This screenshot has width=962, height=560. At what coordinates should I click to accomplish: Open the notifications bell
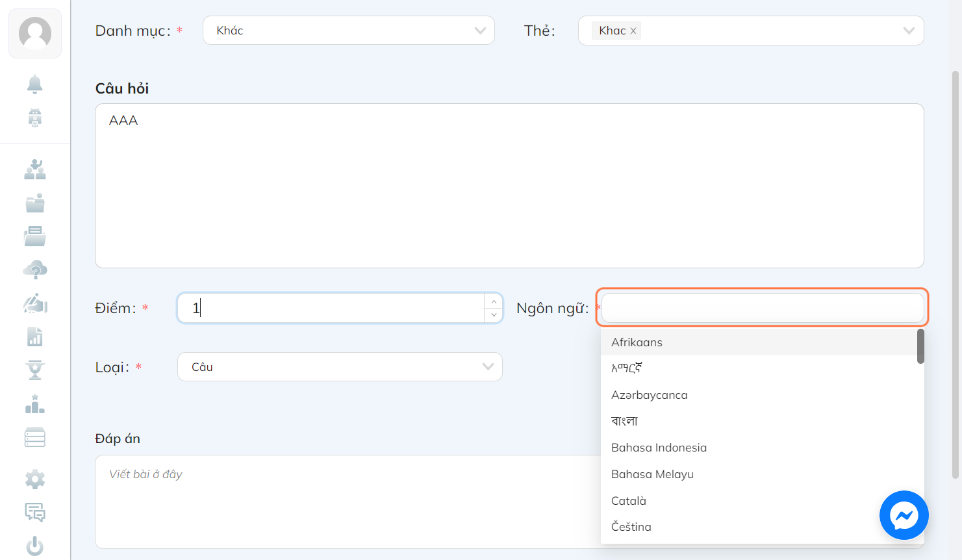tap(35, 84)
